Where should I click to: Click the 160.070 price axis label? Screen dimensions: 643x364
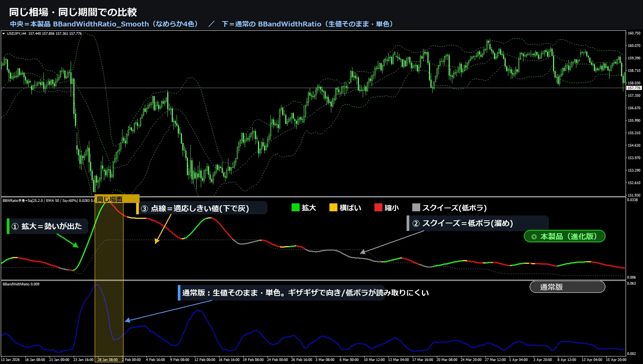coord(634,46)
